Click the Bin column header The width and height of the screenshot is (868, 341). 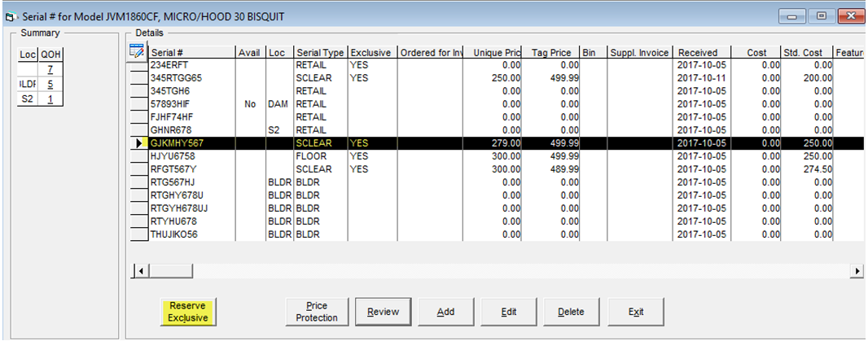pos(594,53)
